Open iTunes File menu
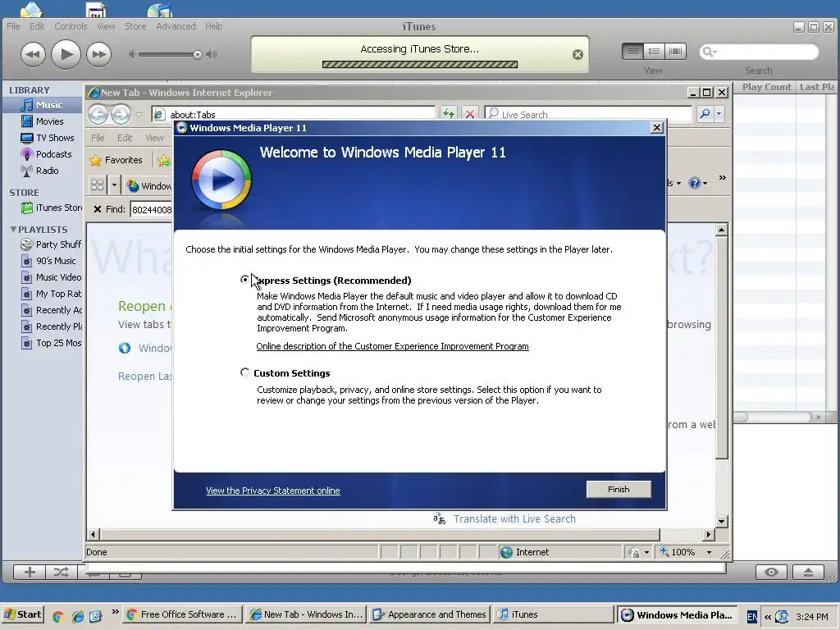The image size is (840, 630). 13,26
